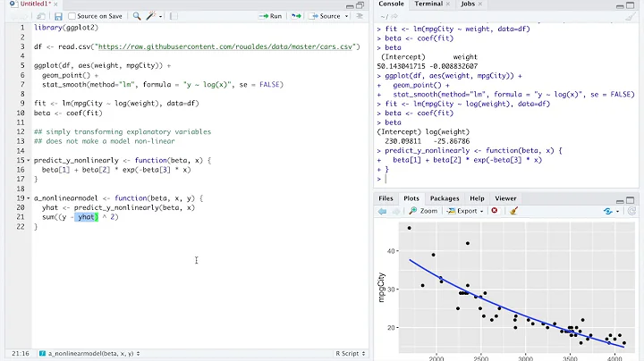Switch to the Jobs tab
Image resolution: width=644 pixels, height=361 pixels.
tap(468, 4)
